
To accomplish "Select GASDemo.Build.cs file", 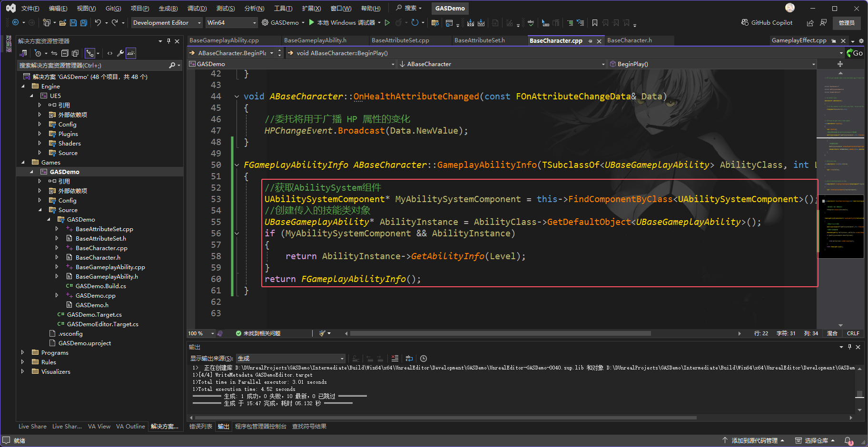I will tap(101, 286).
